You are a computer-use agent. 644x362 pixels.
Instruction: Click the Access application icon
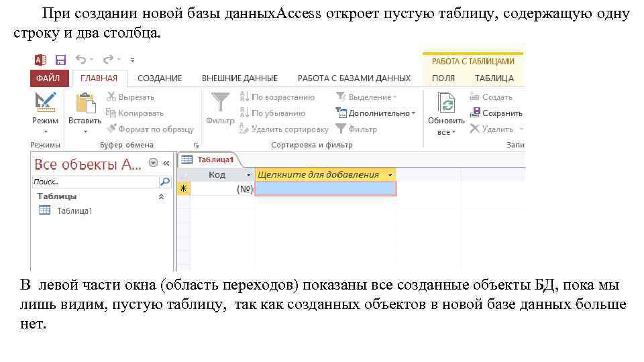tap(40, 60)
